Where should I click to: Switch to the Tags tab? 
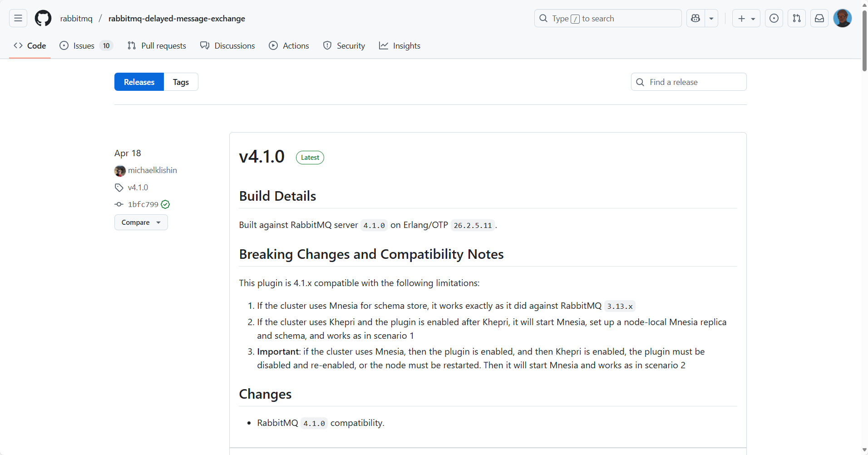click(x=181, y=82)
